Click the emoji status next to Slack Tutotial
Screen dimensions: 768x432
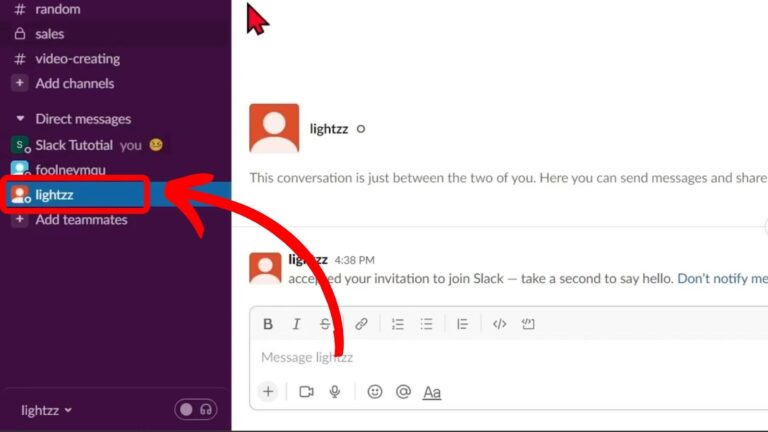[x=156, y=145]
